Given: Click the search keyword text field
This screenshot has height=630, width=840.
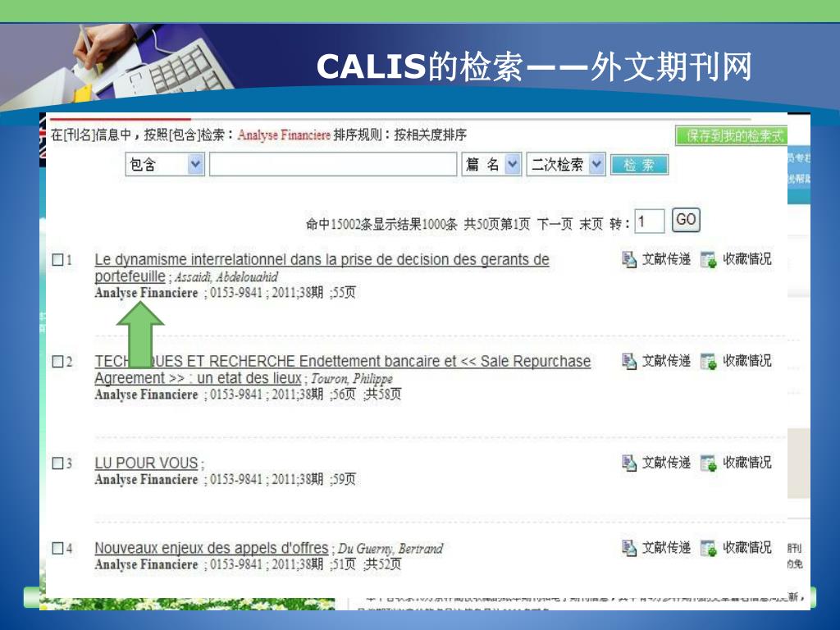Looking at the screenshot, I should pyautogui.click(x=333, y=164).
